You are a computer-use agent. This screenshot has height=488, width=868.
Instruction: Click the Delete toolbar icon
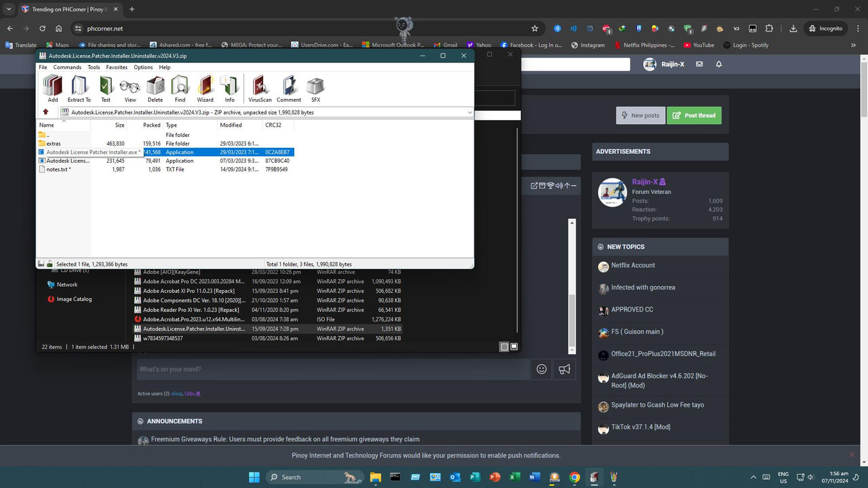(155, 89)
